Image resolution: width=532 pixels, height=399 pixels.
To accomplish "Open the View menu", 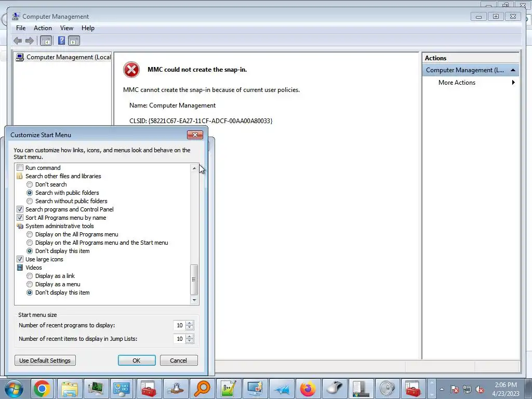I will (x=66, y=28).
